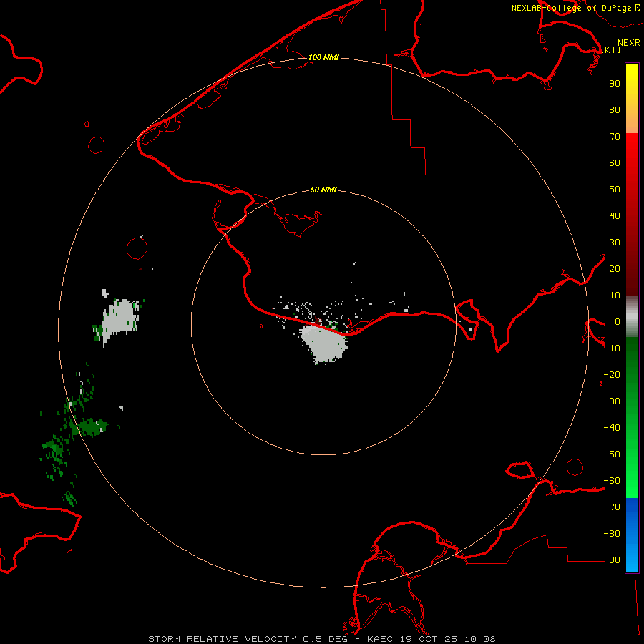Click the 0 value on the velocity scale

pyautogui.click(x=618, y=322)
